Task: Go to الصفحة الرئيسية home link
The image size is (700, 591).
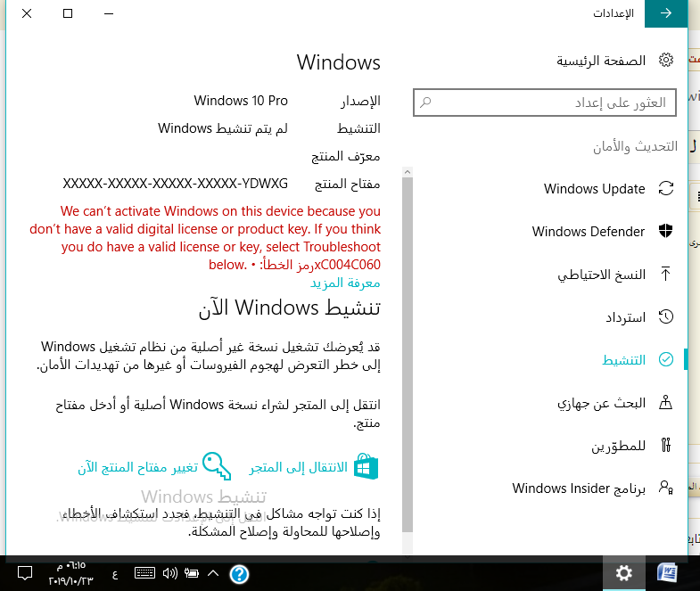Action: [x=601, y=61]
